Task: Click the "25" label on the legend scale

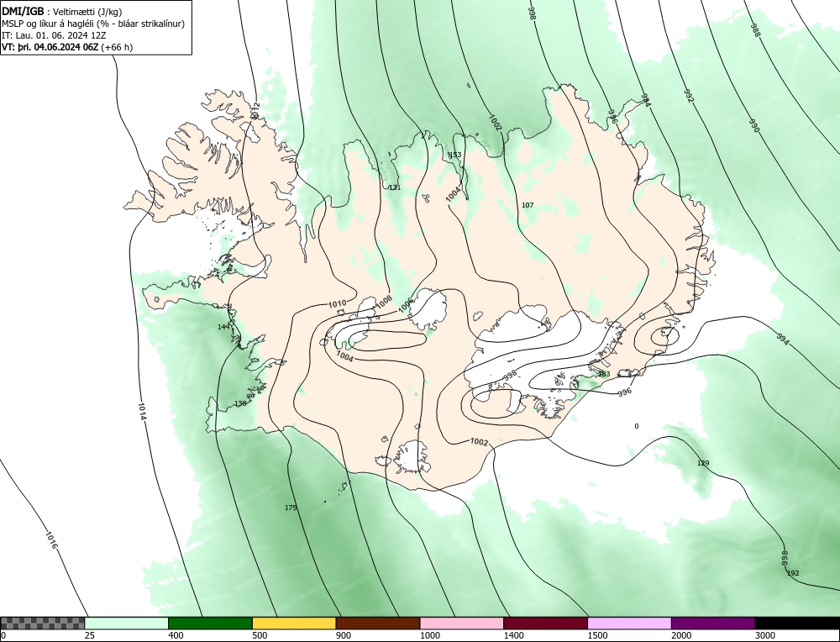Action: (89, 635)
